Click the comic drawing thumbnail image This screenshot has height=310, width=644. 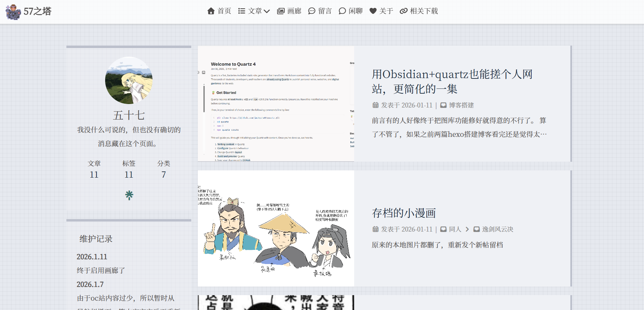[x=276, y=228]
